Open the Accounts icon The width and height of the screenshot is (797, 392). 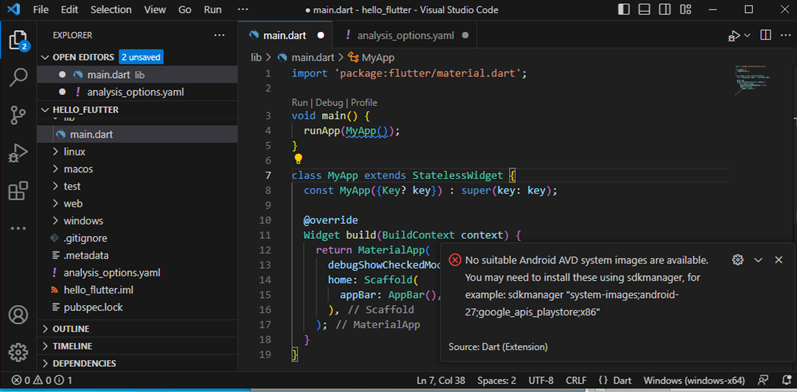tap(18, 315)
